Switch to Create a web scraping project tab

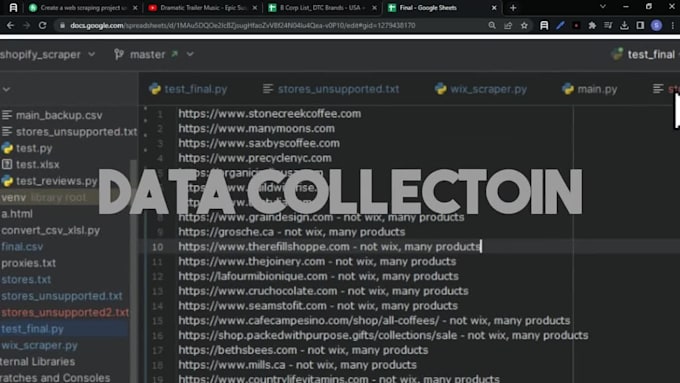pyautogui.click(x=83, y=8)
